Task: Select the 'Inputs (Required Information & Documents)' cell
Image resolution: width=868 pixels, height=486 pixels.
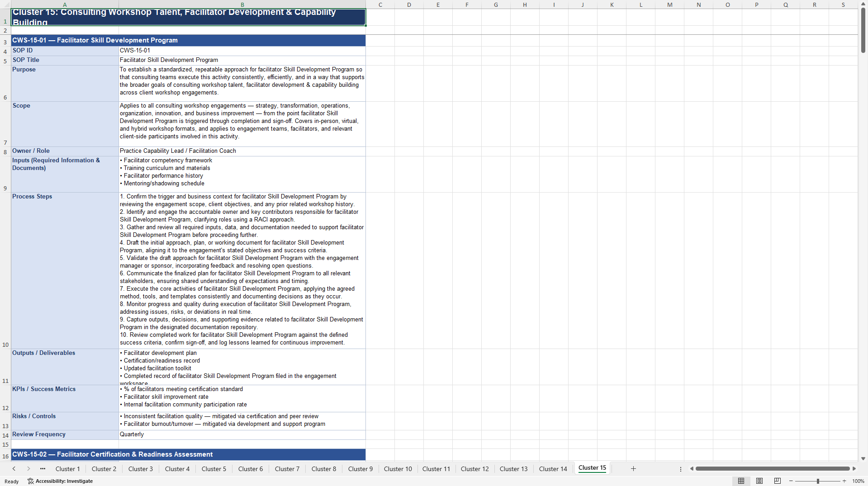Action: coord(65,174)
